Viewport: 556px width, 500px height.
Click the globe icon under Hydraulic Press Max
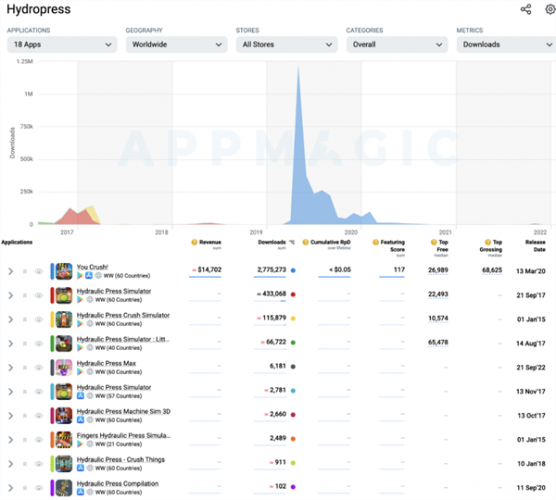point(90,372)
